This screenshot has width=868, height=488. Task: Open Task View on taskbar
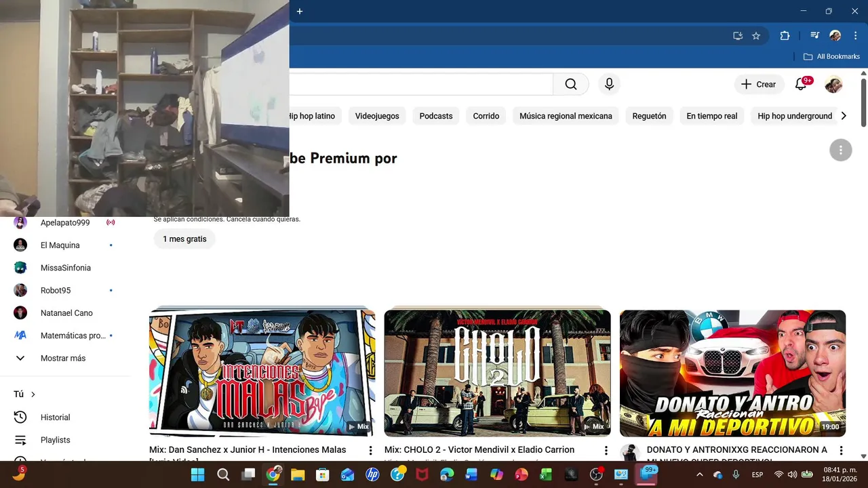pos(248,474)
